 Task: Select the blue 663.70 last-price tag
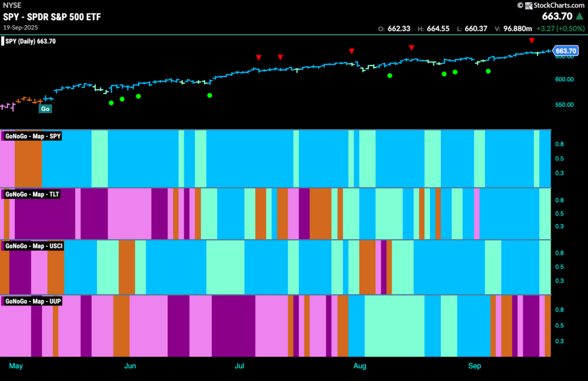pyautogui.click(x=566, y=51)
